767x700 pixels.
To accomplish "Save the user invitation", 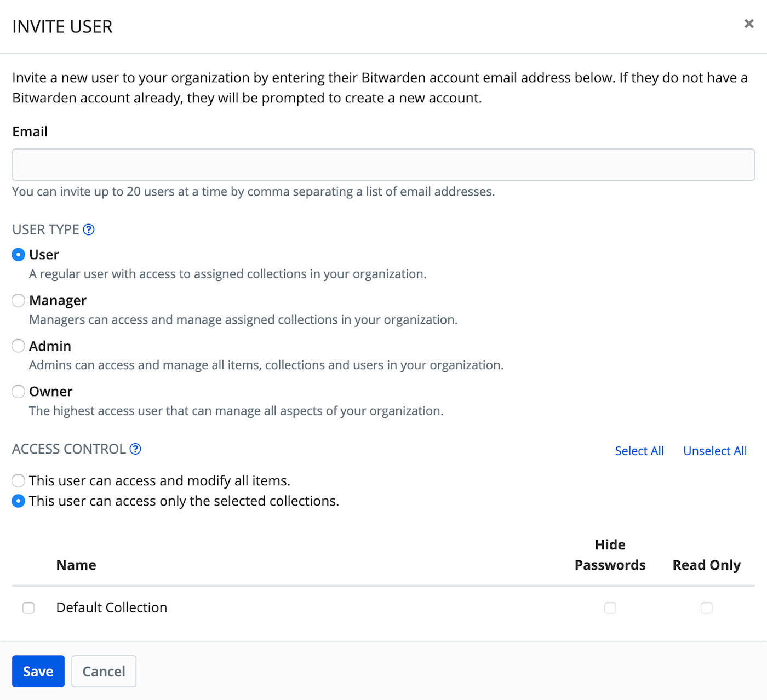I will (38, 671).
